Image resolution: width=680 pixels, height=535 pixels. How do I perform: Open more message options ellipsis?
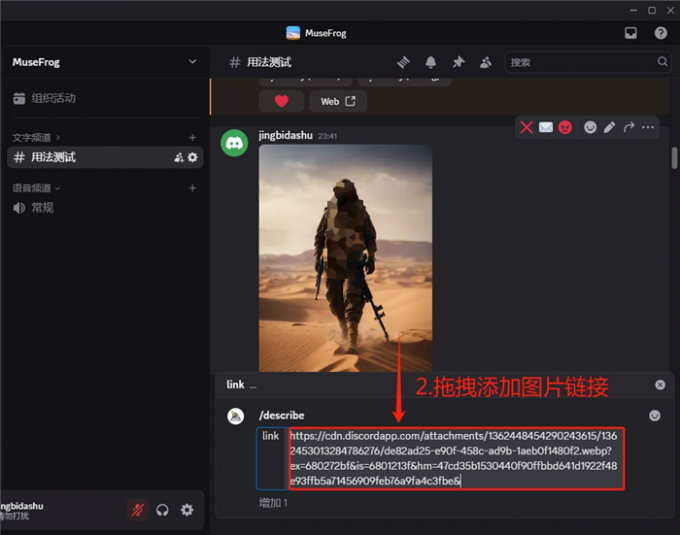pos(648,127)
